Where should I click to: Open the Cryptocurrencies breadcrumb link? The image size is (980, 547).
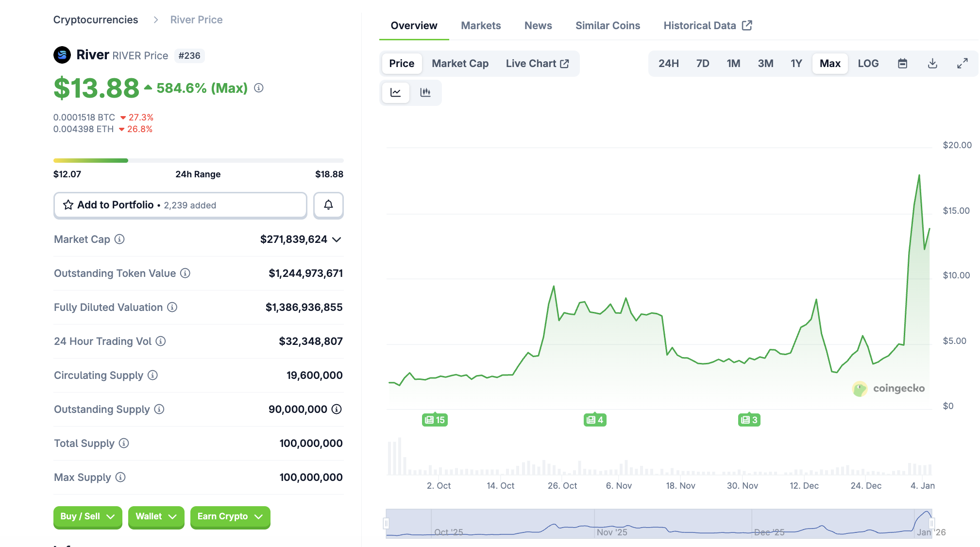[x=96, y=20]
